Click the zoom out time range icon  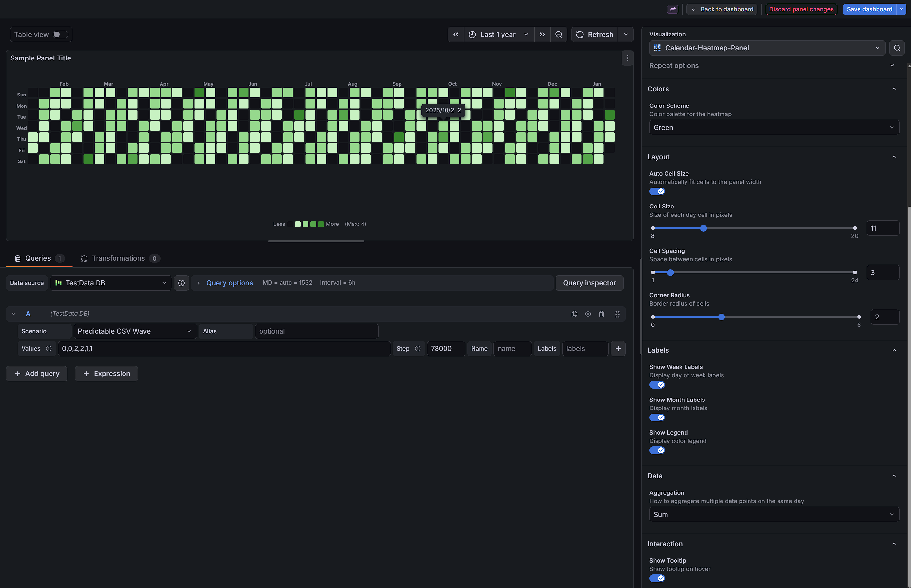coord(558,35)
